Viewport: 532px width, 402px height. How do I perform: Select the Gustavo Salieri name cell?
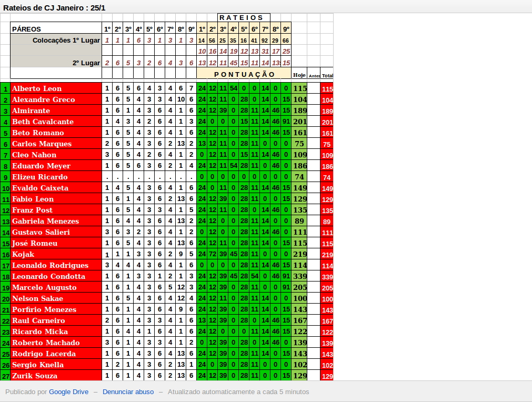point(56,232)
